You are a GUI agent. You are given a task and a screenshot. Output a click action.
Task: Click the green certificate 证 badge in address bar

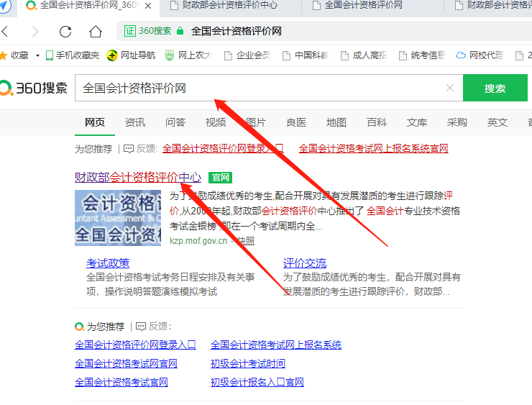[129, 31]
